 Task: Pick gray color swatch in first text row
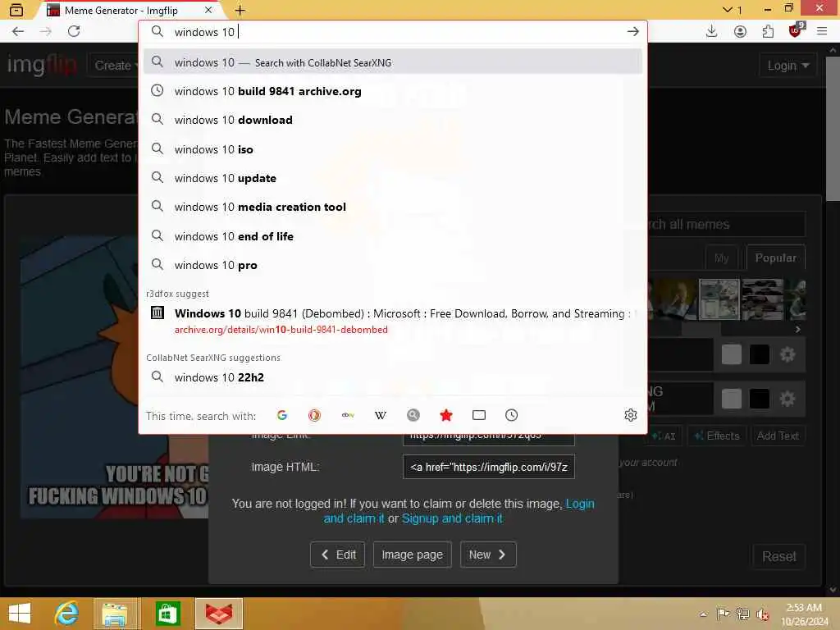click(x=731, y=354)
